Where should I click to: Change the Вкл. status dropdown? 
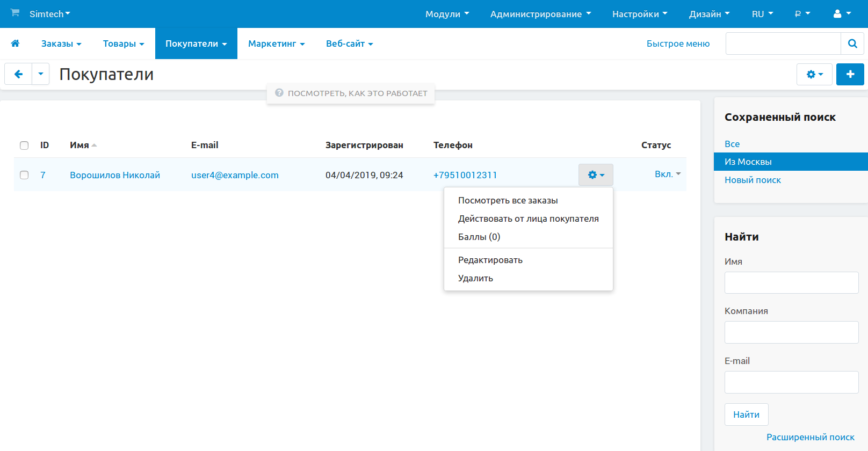click(x=668, y=174)
